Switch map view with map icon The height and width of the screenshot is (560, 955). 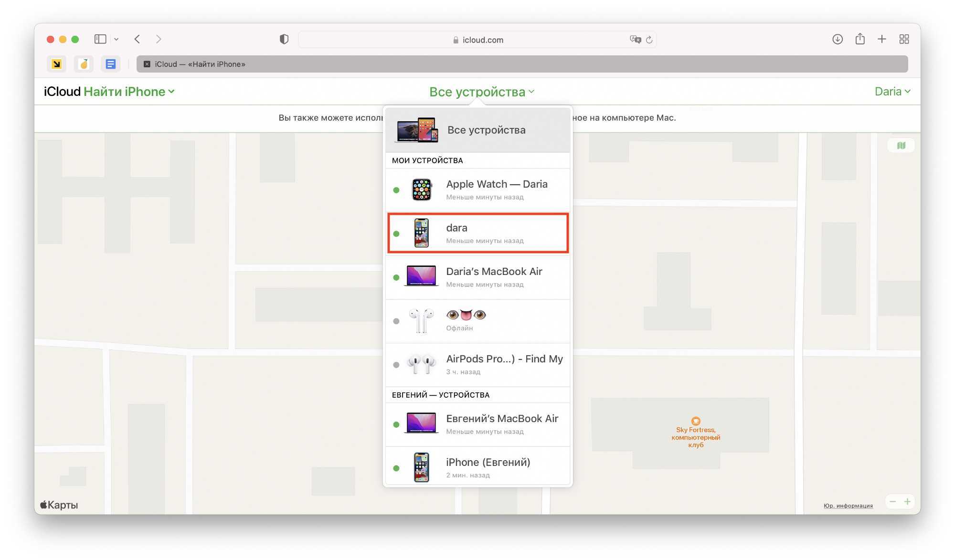(x=901, y=145)
